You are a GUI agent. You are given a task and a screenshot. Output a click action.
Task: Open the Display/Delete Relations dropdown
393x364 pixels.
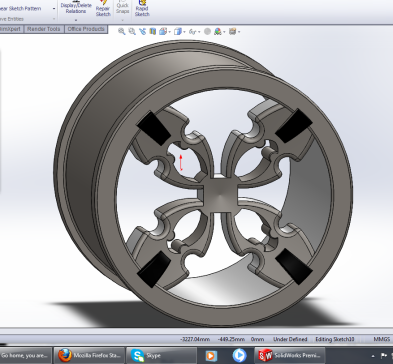point(76,20)
